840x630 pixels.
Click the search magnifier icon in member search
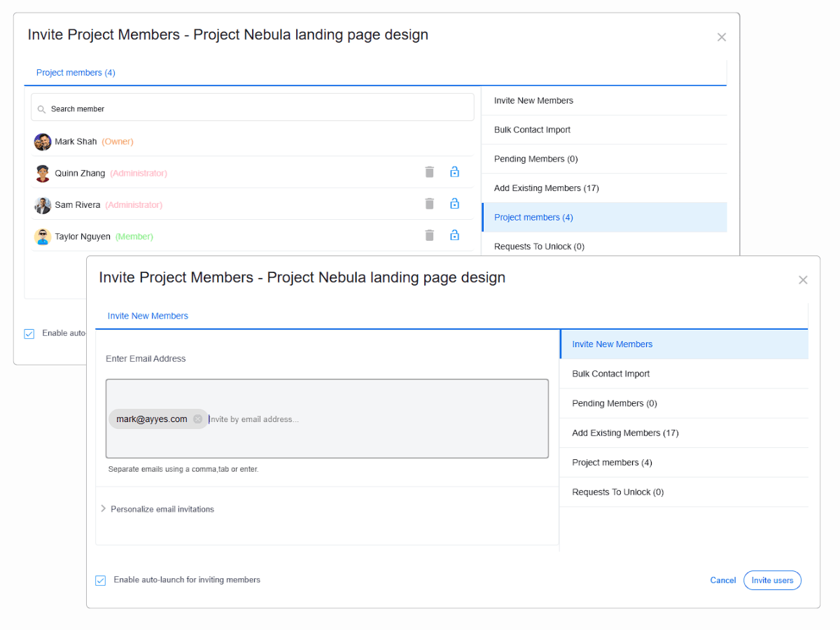point(42,109)
